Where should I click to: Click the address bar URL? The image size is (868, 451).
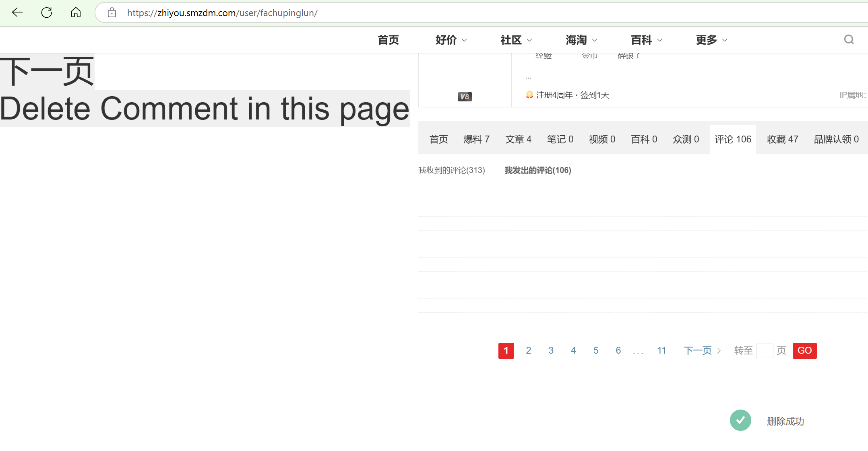222,13
